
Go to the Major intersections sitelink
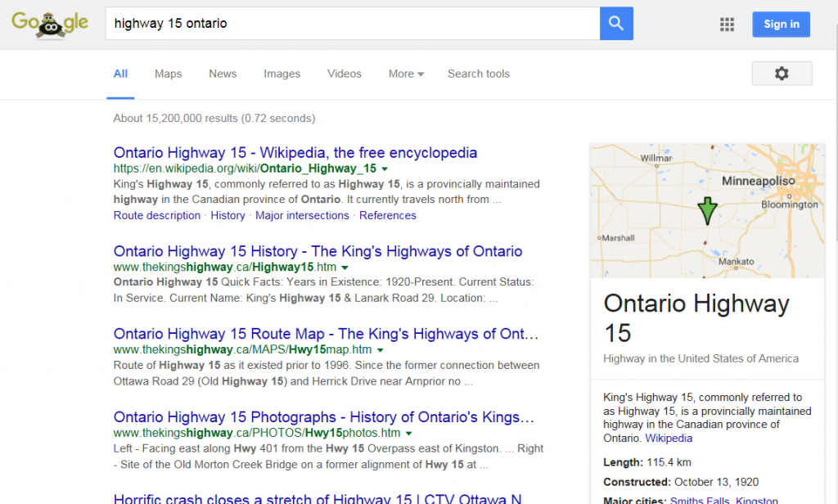coord(302,215)
